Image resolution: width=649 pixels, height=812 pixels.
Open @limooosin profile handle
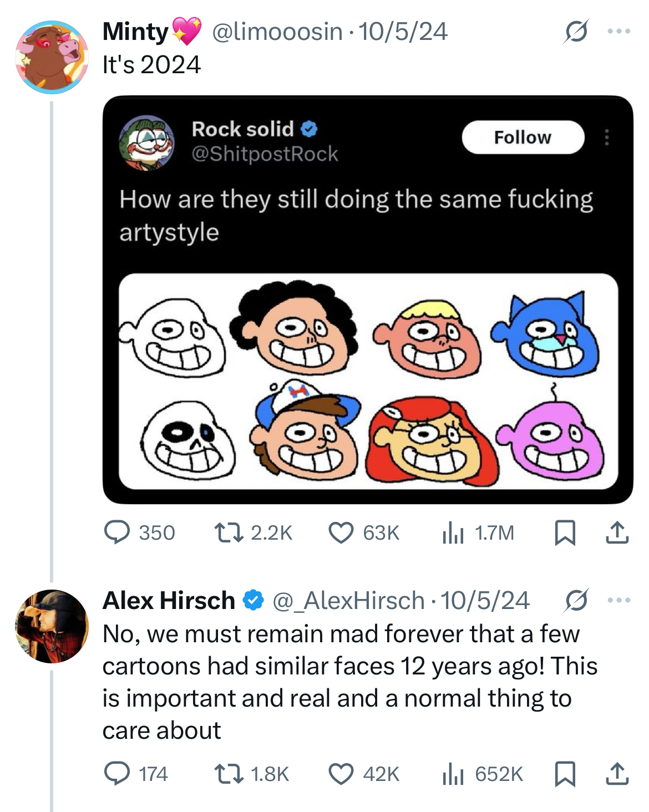pyautogui.click(x=277, y=32)
